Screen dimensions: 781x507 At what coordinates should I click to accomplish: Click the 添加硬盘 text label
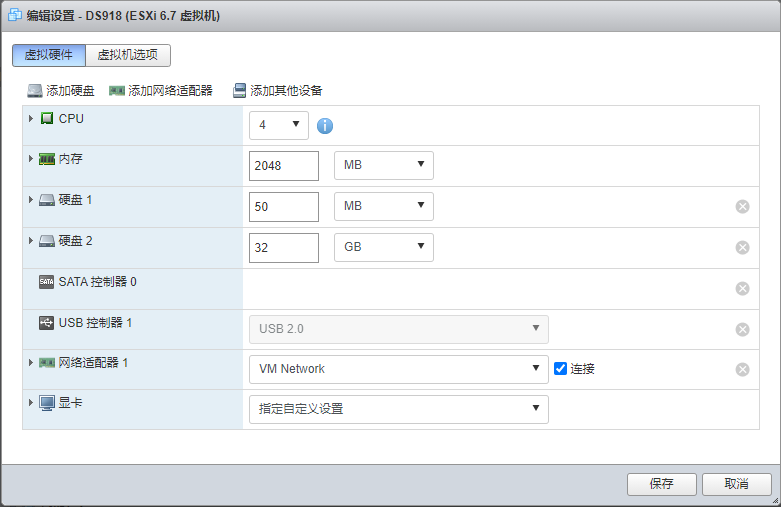70,91
